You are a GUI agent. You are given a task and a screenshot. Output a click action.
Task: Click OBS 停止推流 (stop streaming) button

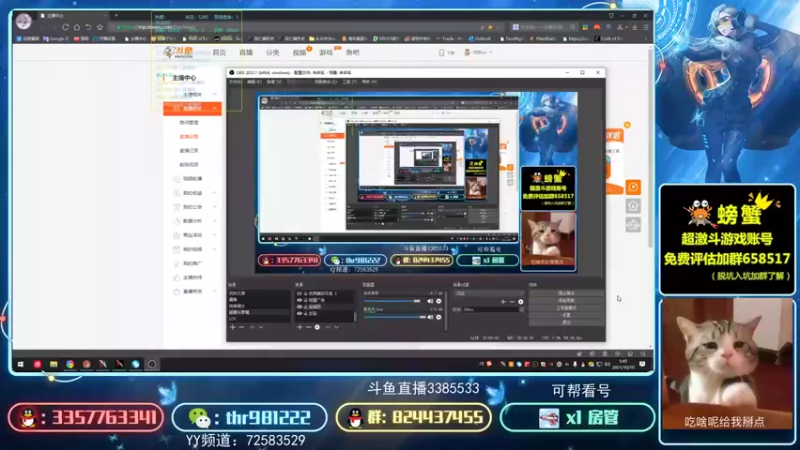coord(566,293)
